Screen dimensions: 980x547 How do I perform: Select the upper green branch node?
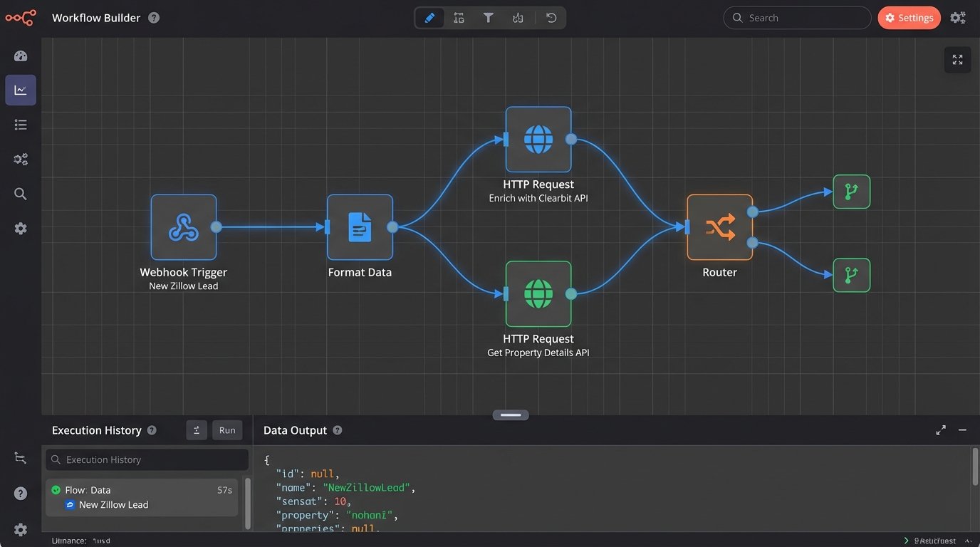[851, 192]
